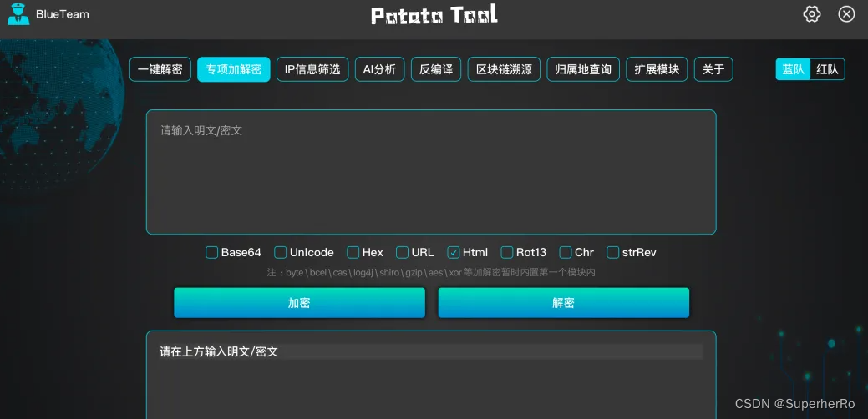
Task: Open settings via the gear icon
Action: tap(811, 14)
